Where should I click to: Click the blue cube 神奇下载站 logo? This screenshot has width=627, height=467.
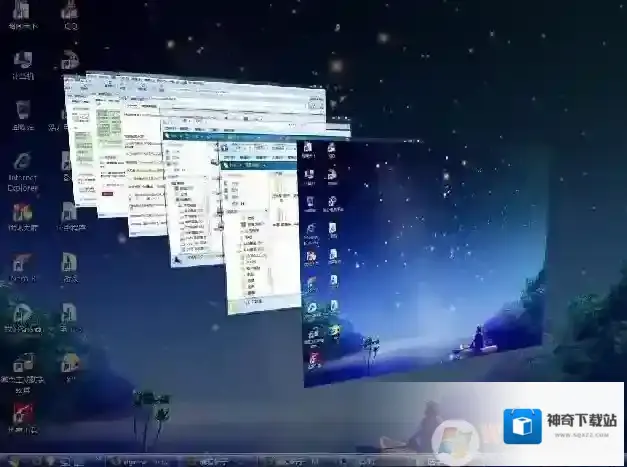(x=522, y=425)
